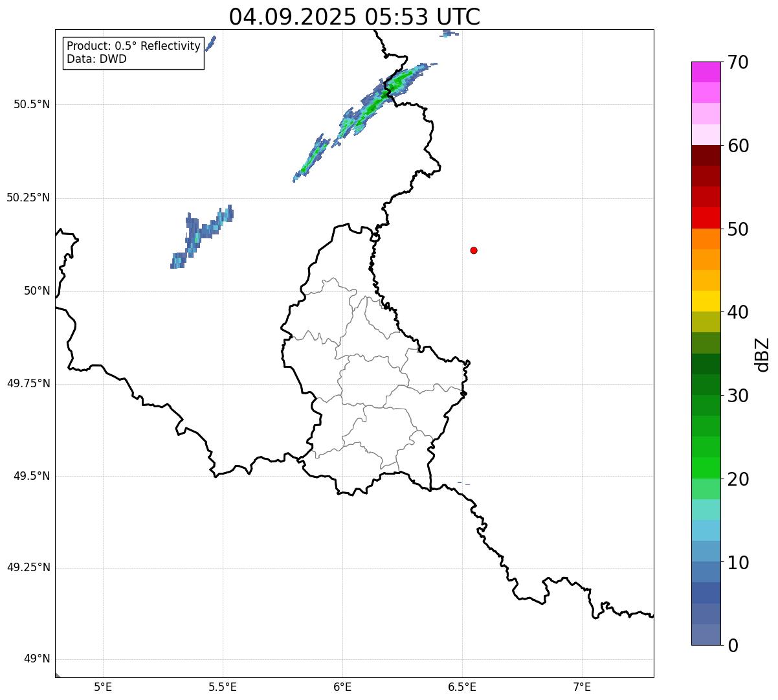The image size is (778, 700).
Task: Click the "dBZ" colorbar label
Action: pos(762,354)
